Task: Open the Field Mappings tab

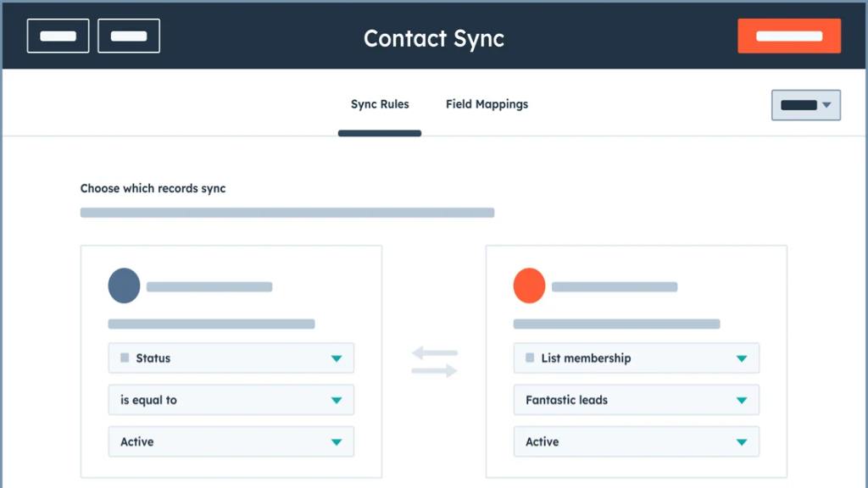Action: 487,104
